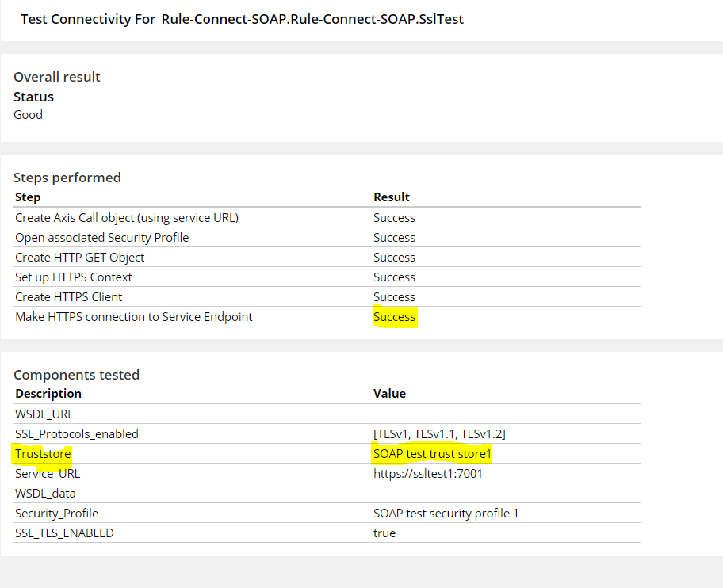Image resolution: width=723 pixels, height=588 pixels.
Task: Click the https://ssltest1:7001 service URL
Action: click(428, 474)
